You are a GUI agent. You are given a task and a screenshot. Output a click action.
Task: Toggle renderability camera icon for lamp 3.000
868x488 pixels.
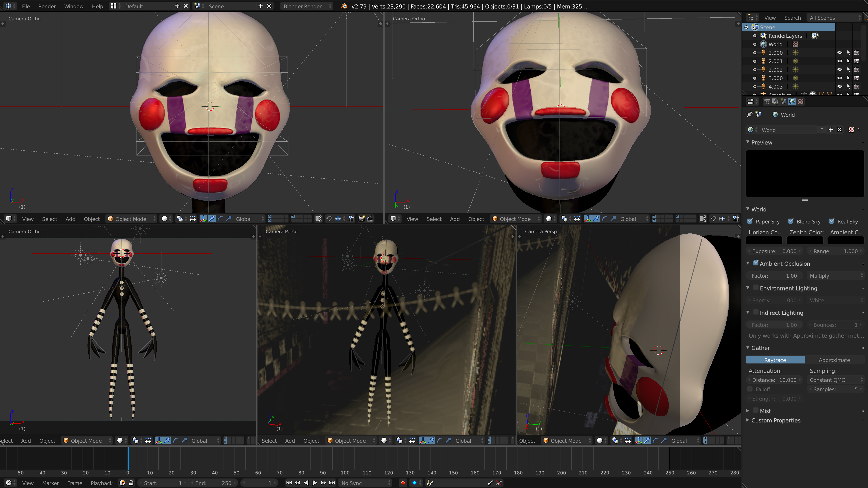click(857, 78)
